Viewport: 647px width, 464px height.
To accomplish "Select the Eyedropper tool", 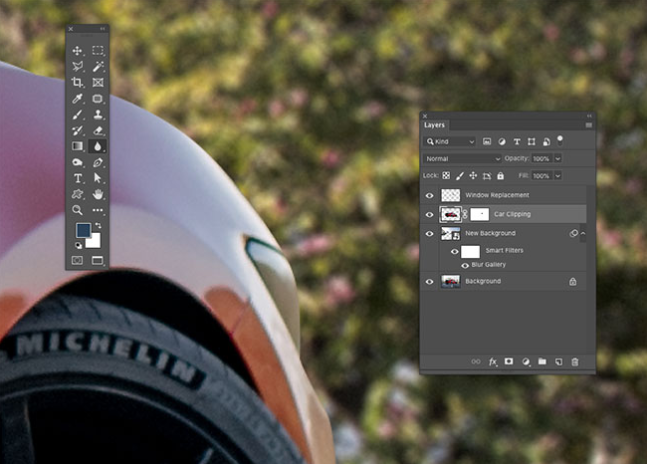I will pyautogui.click(x=77, y=98).
